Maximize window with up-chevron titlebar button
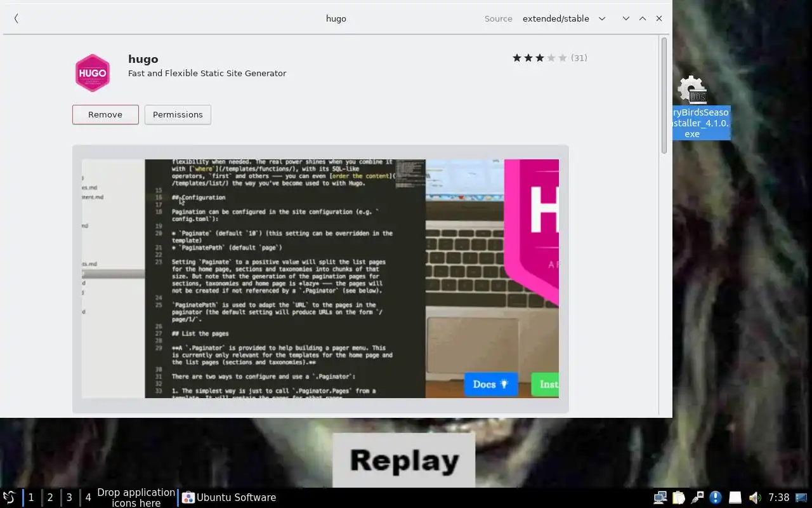The image size is (812, 508). click(x=643, y=18)
